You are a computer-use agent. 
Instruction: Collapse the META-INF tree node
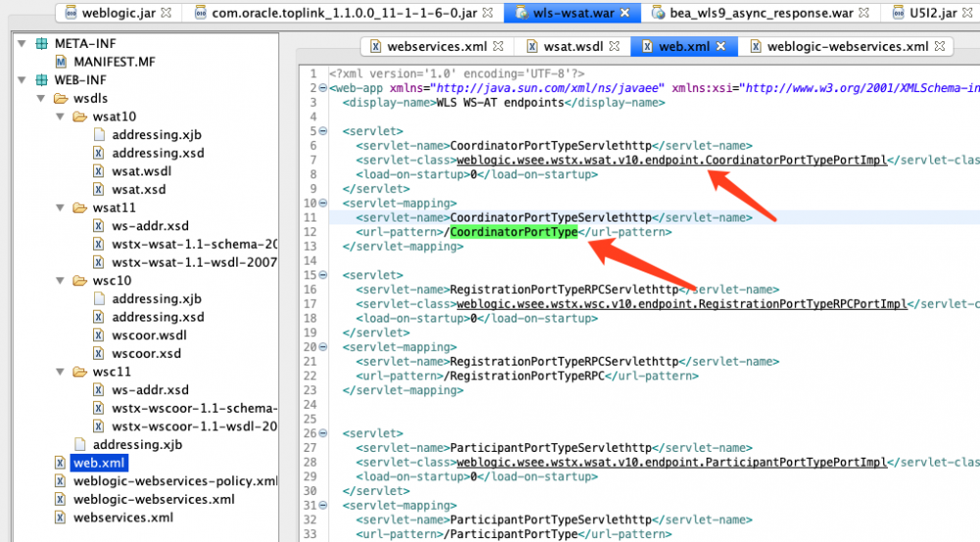(x=22, y=44)
